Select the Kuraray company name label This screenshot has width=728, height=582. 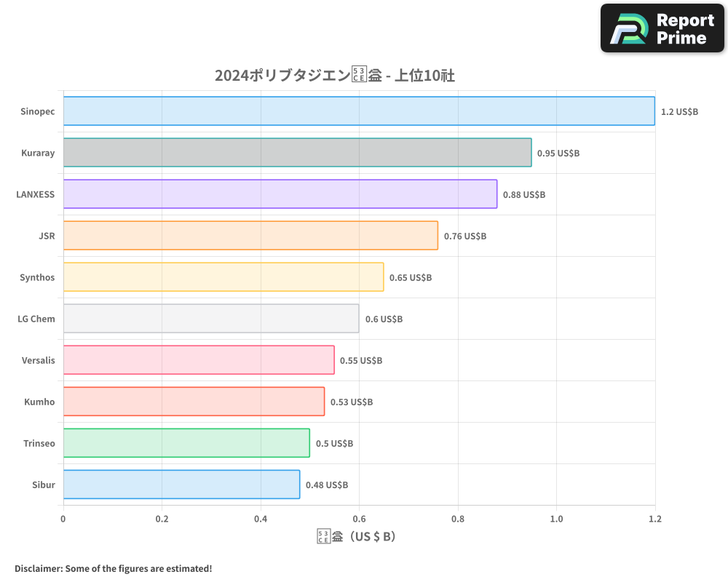pyautogui.click(x=38, y=153)
